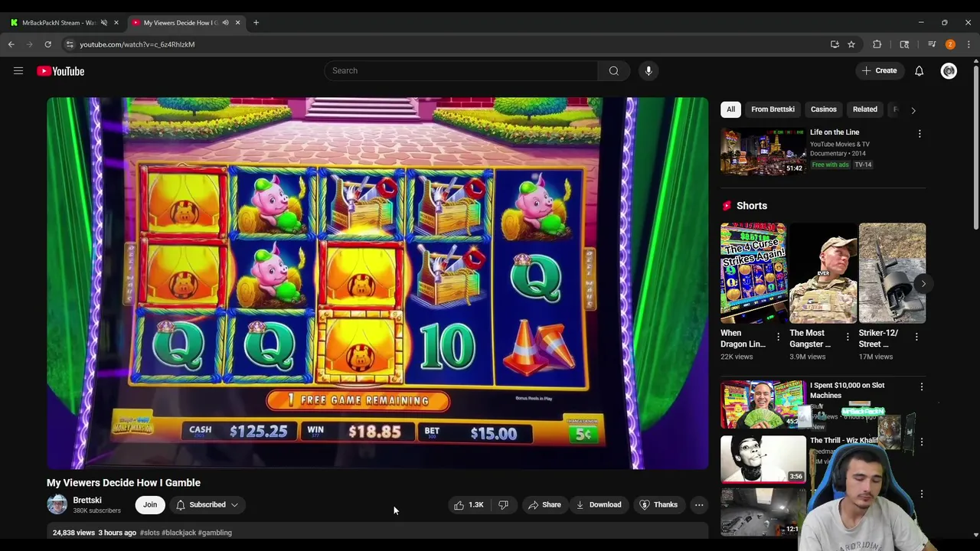Viewport: 980px width, 551px height.
Task: Open Striker-12 short thumbnail
Action: point(892,273)
